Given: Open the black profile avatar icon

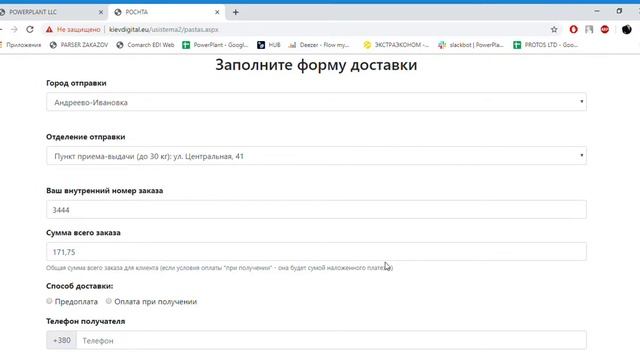Looking at the screenshot, I should (x=627, y=29).
